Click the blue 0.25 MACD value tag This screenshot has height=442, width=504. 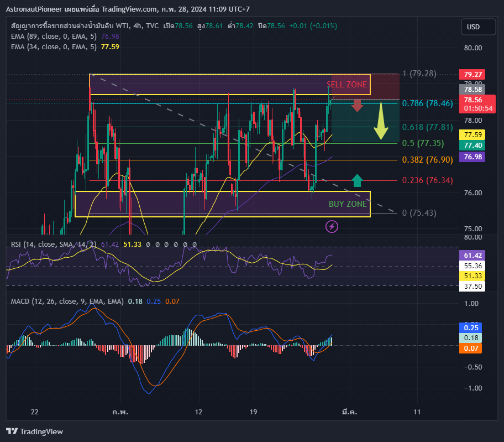coord(471,328)
